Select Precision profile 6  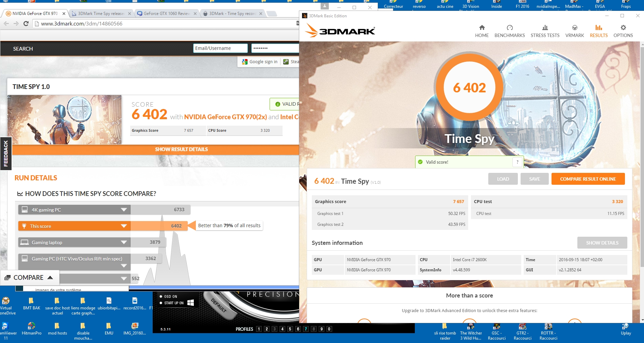tap(298, 329)
